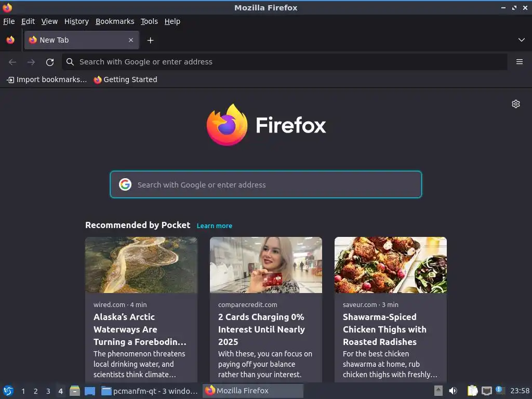Open the clipboard manager tray icon

[472, 391]
